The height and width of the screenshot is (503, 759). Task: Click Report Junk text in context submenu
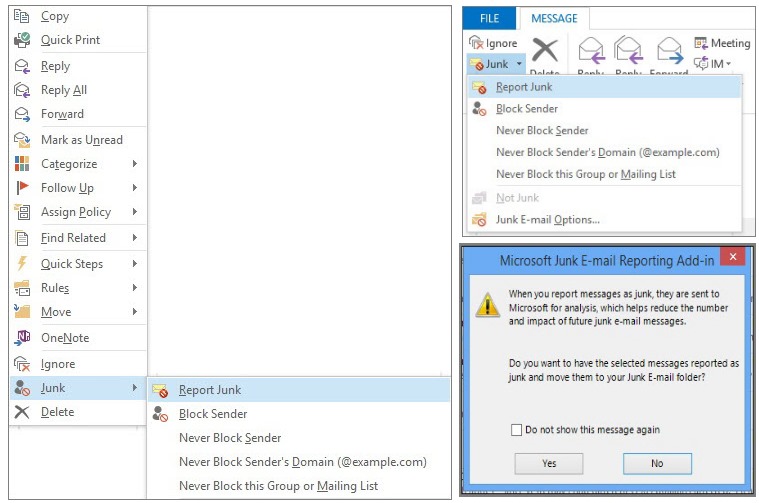pyautogui.click(x=210, y=390)
